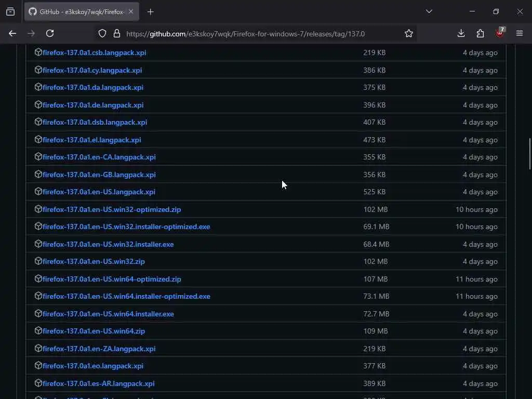This screenshot has height=399, width=532.
Task: Click '10 hours ago' on win32-optimized.zip row
Action: click(477, 209)
